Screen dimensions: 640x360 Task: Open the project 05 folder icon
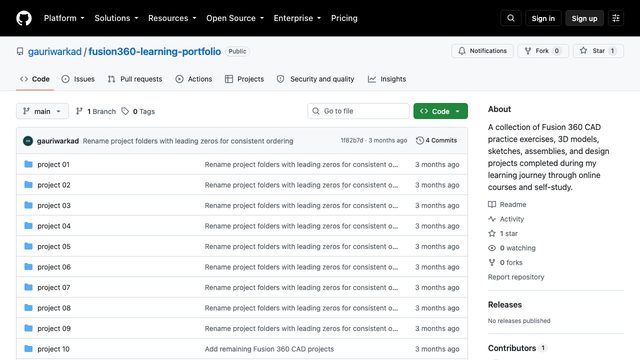28,246
